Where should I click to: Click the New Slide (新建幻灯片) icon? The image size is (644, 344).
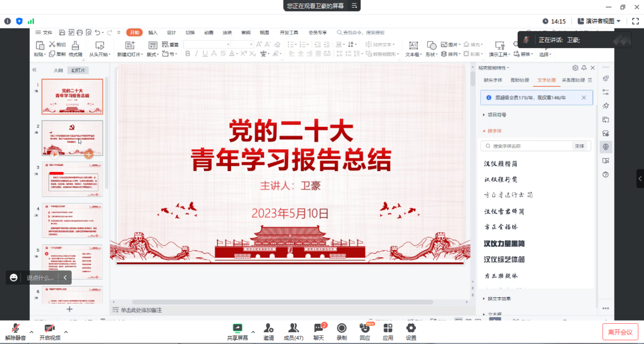point(130,46)
